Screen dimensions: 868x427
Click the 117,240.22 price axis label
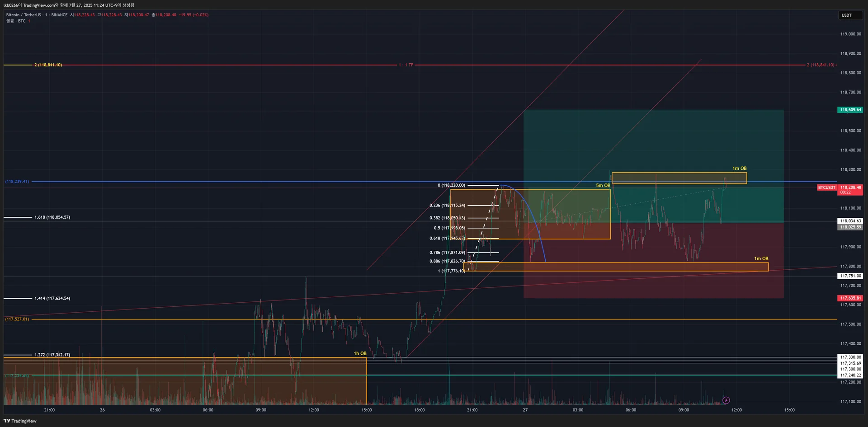(x=850, y=375)
